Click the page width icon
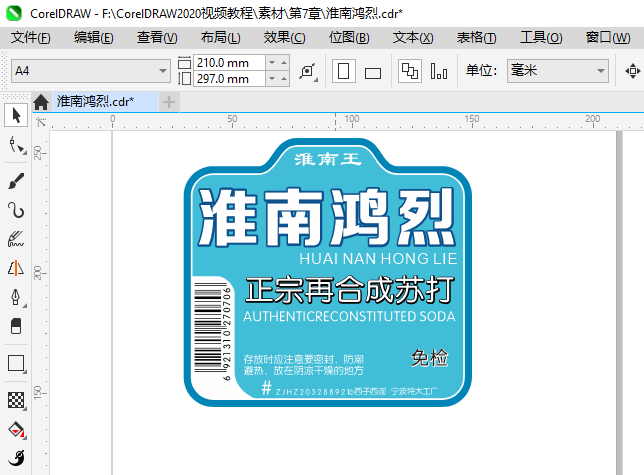Screen dimensions: 644x475 point(184,63)
